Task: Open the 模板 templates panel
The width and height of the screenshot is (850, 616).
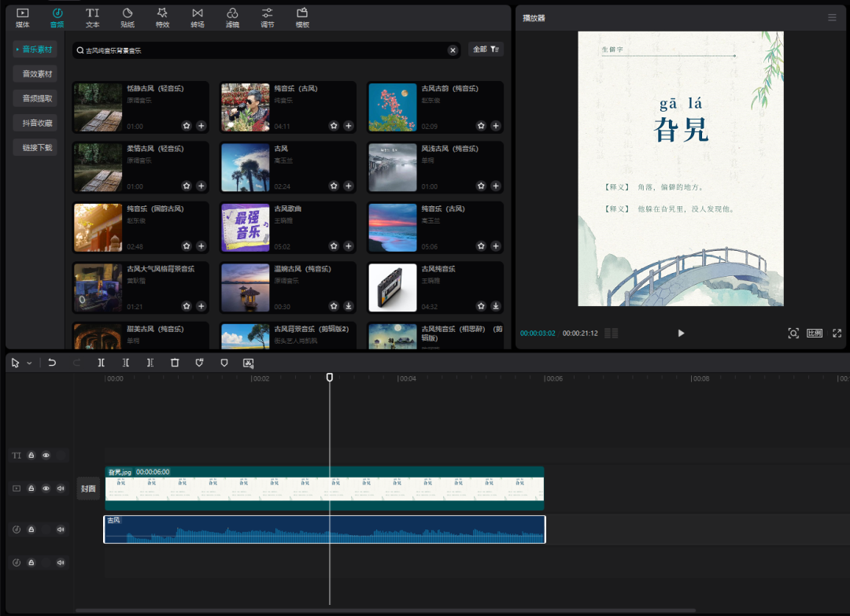Action: (302, 17)
